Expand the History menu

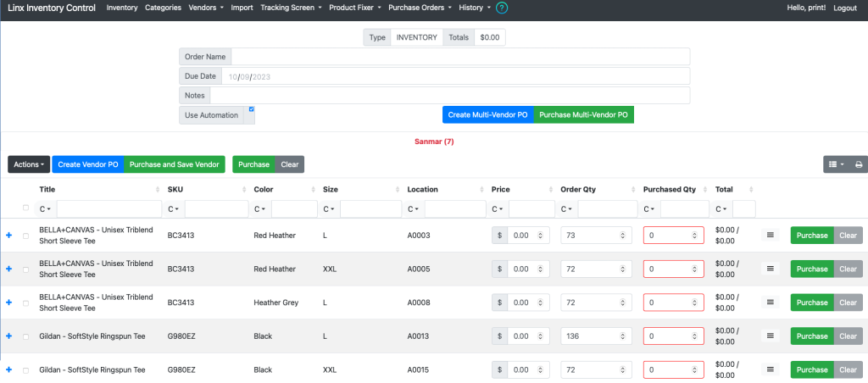[475, 8]
